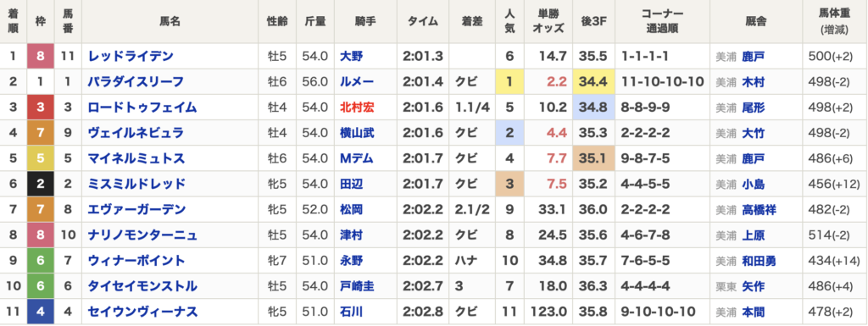Open horse ミスミルドレッド page
The image size is (868, 326).
136,185
